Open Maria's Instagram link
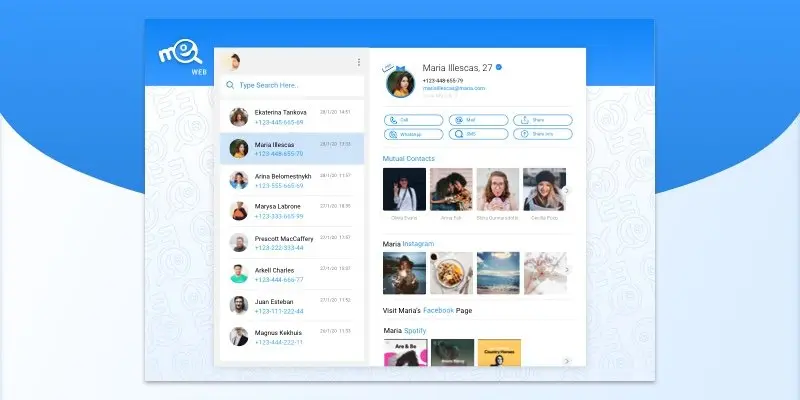This screenshot has height=400, width=800. coord(418,244)
